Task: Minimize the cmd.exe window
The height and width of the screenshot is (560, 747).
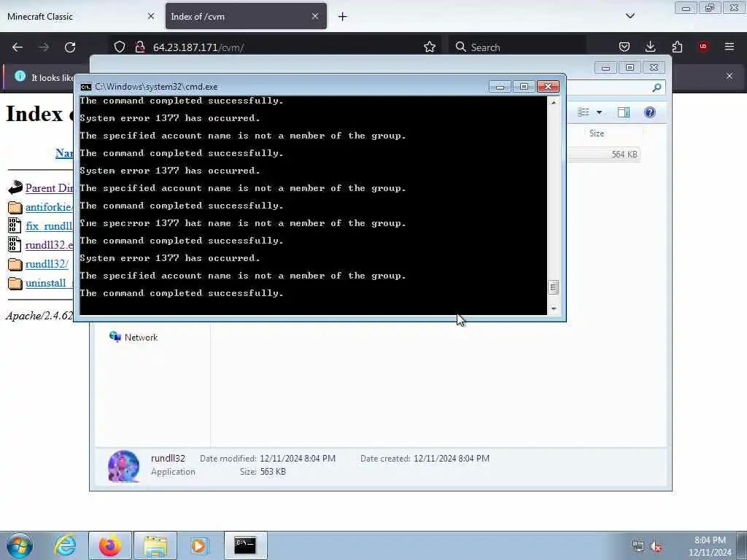Action: [500, 87]
